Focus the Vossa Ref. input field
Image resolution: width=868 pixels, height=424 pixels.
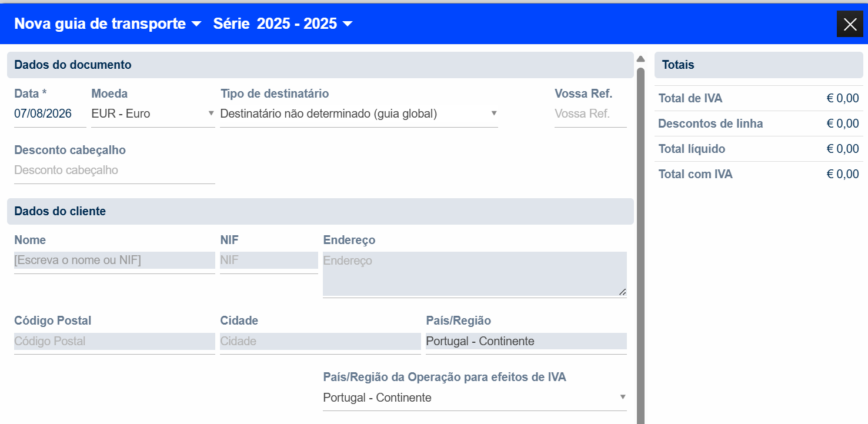tap(590, 113)
